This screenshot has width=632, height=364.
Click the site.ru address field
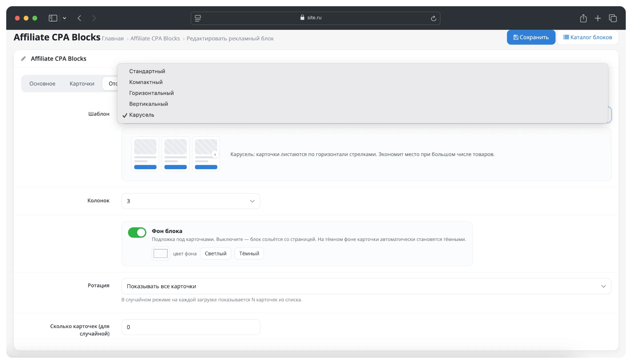pos(315,18)
